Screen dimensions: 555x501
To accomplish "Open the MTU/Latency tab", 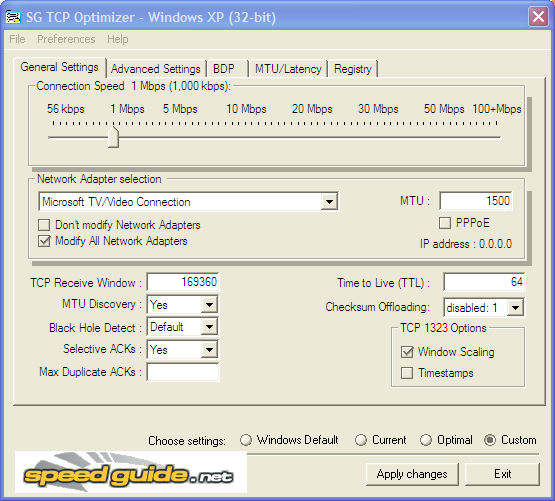I will point(288,69).
